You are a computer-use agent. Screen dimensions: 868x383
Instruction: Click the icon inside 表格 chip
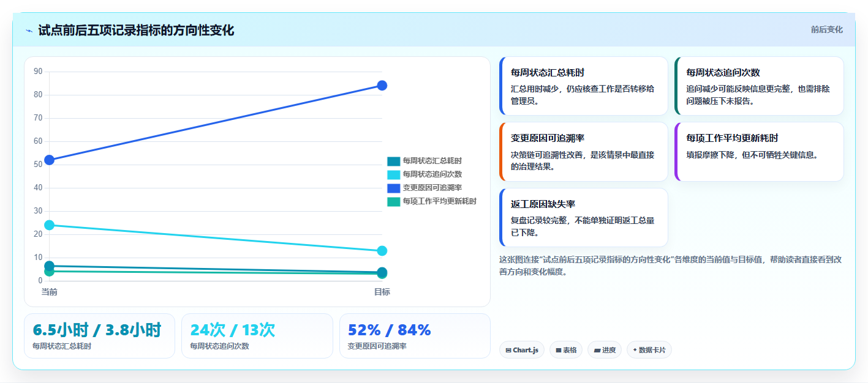pos(559,351)
